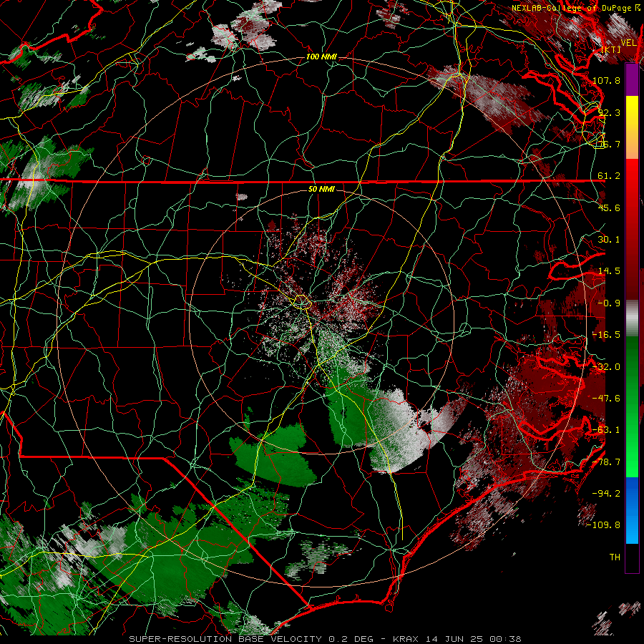The image size is (644, 644).
Task: Click the 61.2 value on velocity scale
Action: click(609, 176)
